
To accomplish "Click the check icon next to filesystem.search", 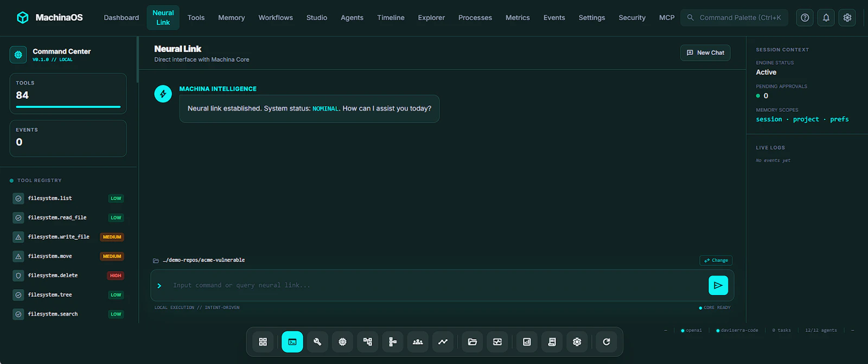I will click(x=18, y=314).
